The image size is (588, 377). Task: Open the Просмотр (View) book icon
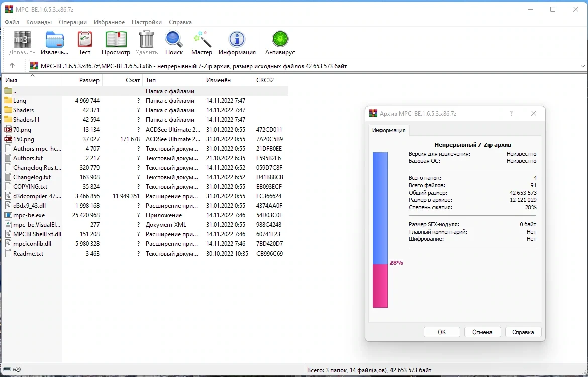click(x=116, y=39)
